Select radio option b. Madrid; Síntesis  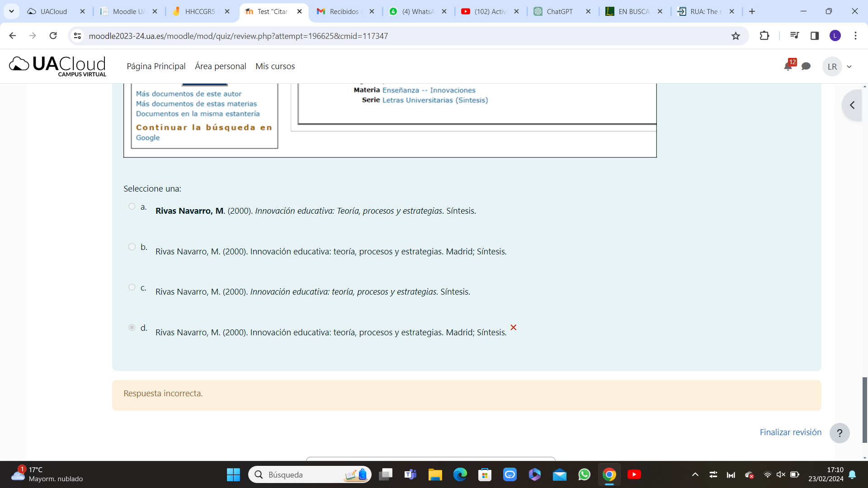[x=132, y=247]
